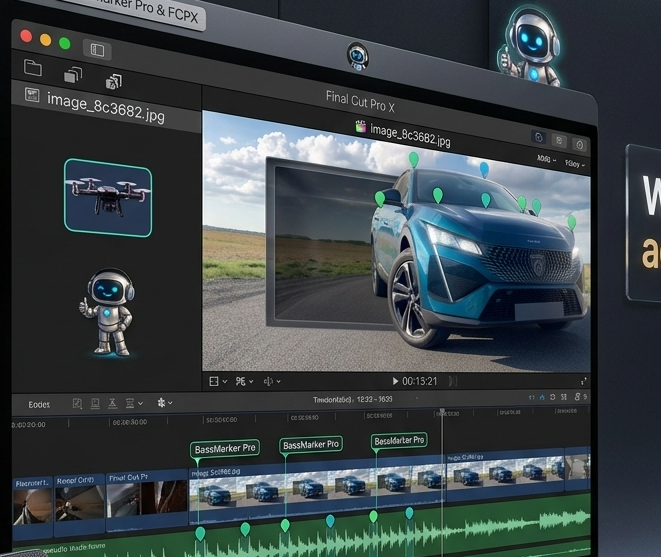This screenshot has height=557, width=661.
Task: Click the middle of the three viewer top-right buttons
Action: click(559, 141)
